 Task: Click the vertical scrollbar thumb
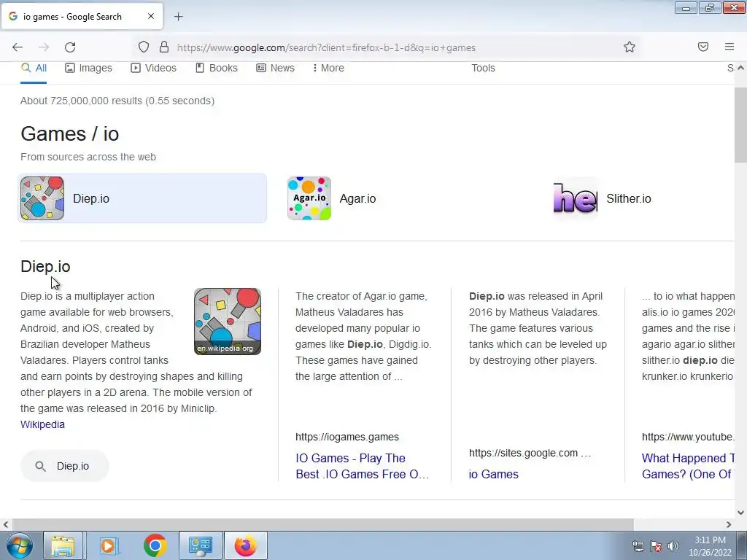tap(740, 126)
